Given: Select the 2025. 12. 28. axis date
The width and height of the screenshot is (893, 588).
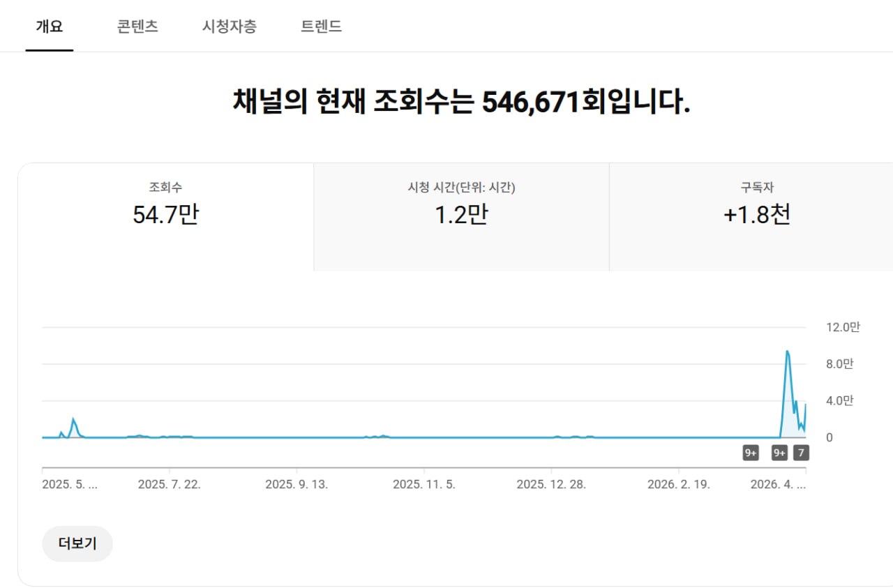Looking at the screenshot, I should coord(551,485).
